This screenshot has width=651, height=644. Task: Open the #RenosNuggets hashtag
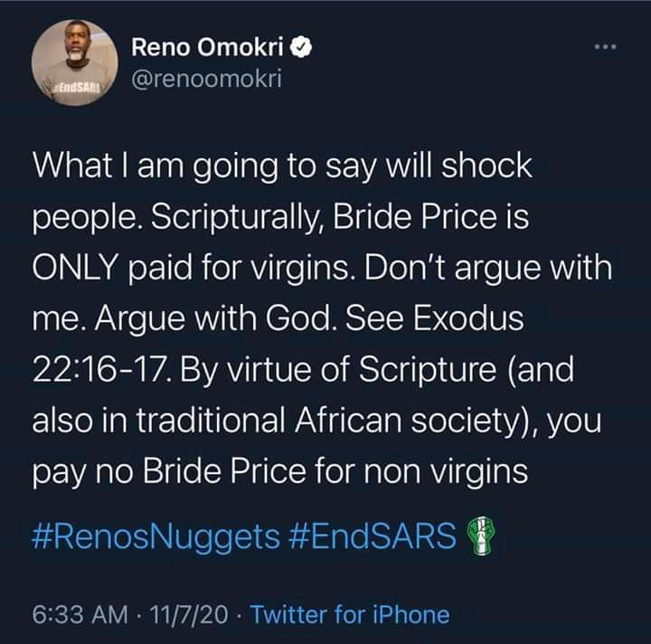tap(156, 537)
